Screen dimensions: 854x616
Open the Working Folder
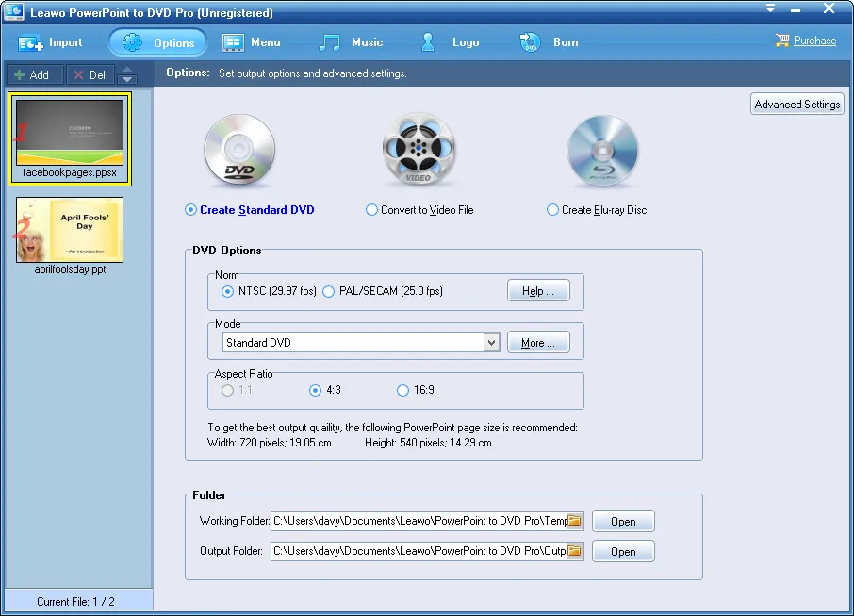tap(623, 521)
